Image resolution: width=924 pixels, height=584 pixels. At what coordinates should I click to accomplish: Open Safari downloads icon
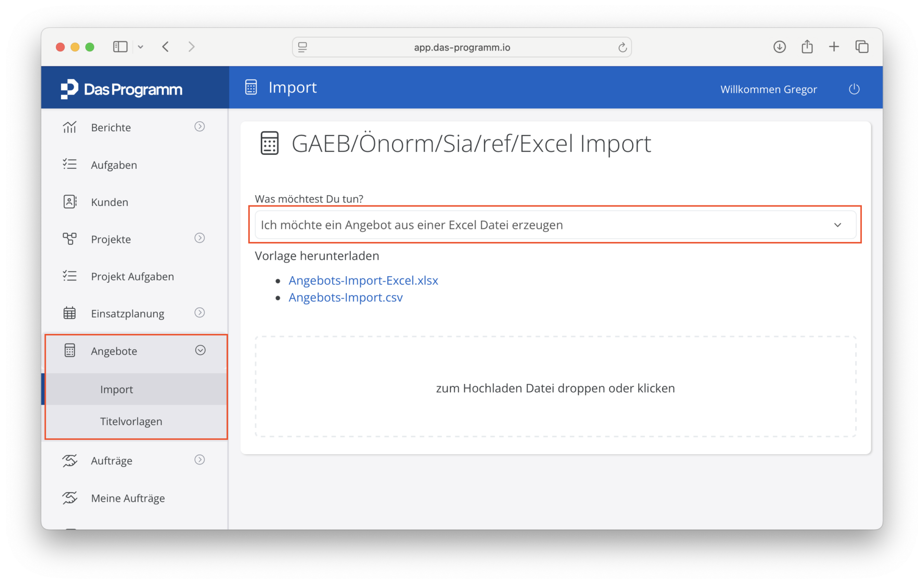(779, 47)
